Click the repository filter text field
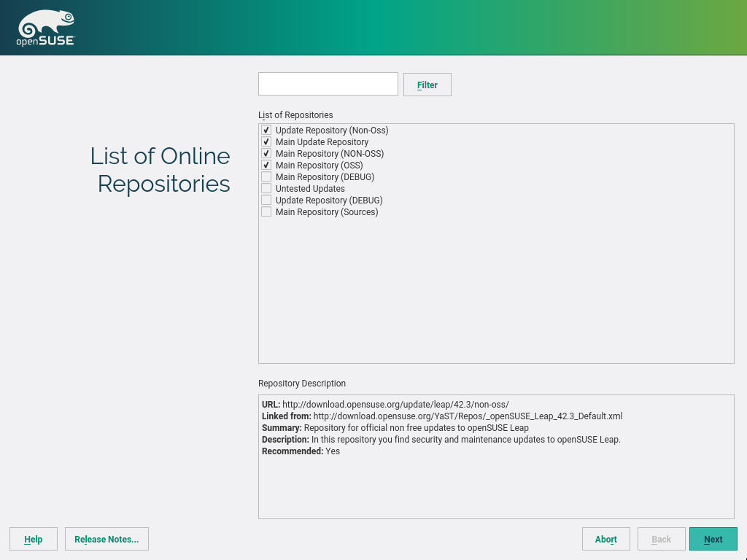The image size is (747, 560). tap(328, 84)
